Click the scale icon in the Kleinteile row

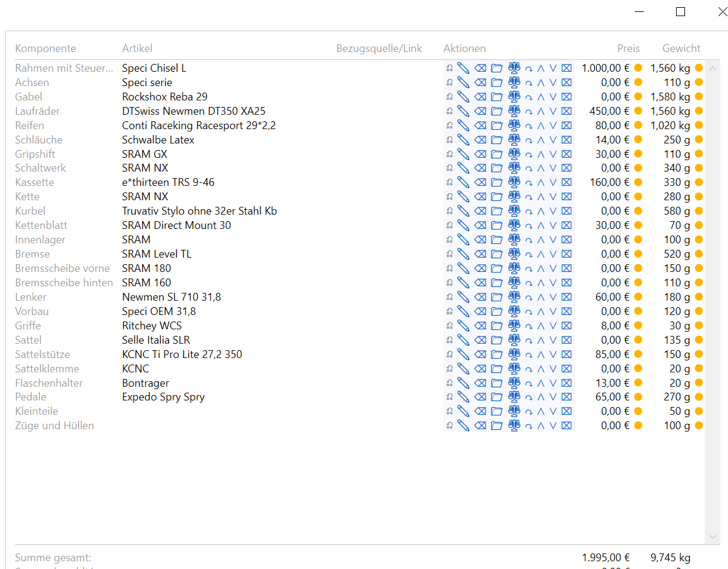click(x=514, y=411)
